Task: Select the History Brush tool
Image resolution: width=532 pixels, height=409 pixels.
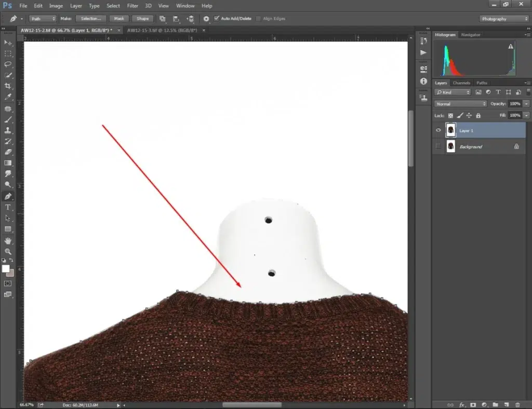Action: pyautogui.click(x=8, y=141)
